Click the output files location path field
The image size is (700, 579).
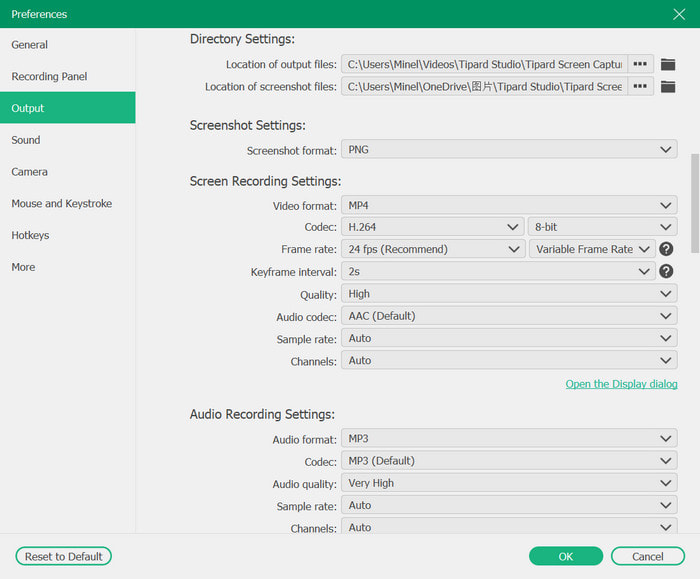[x=483, y=64]
